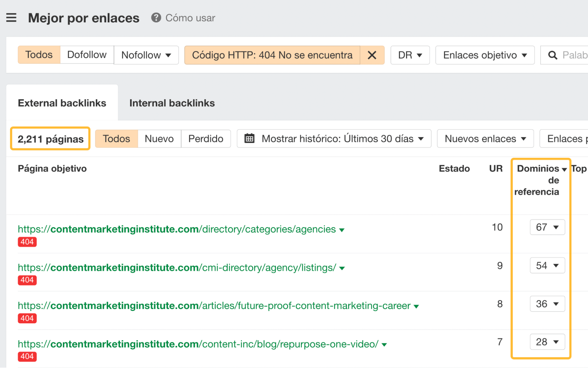Select the External backlinks tab
Image resolution: width=588 pixels, height=368 pixels.
point(62,103)
